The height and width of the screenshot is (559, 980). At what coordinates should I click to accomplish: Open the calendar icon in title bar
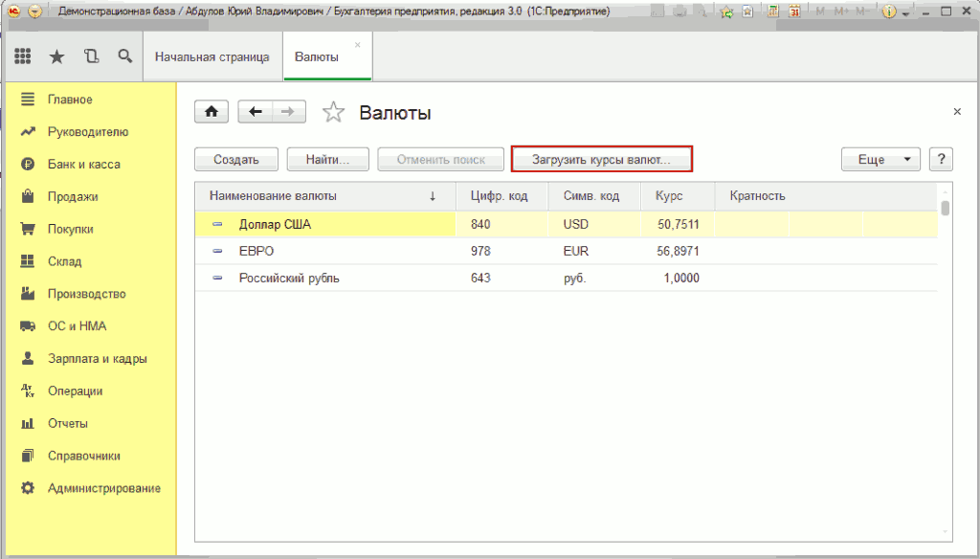point(794,11)
